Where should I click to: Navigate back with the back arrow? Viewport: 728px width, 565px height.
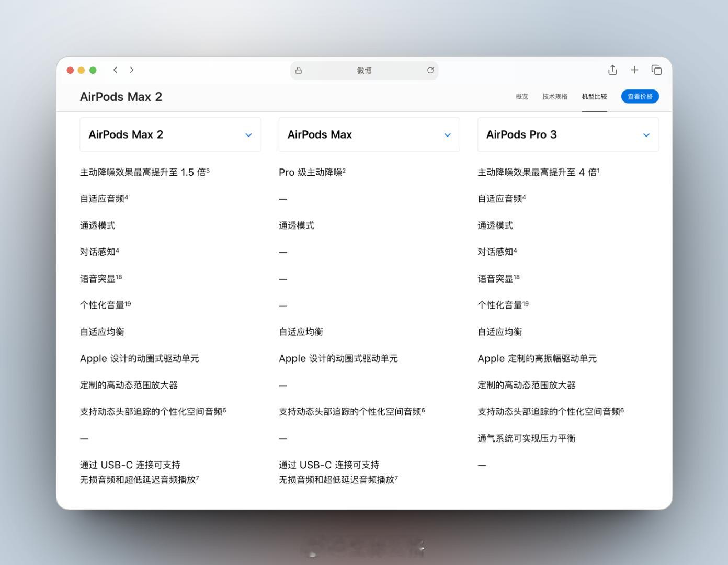pos(115,70)
